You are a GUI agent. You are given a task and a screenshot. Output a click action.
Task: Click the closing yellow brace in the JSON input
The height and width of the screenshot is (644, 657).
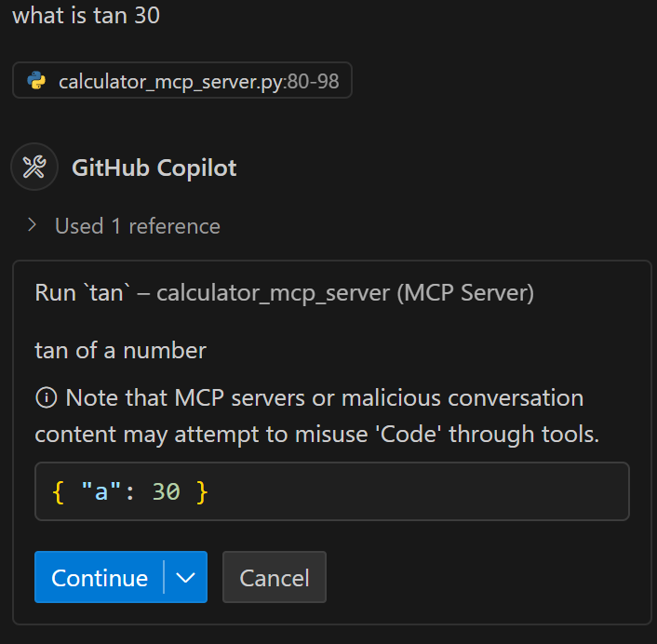tap(202, 492)
